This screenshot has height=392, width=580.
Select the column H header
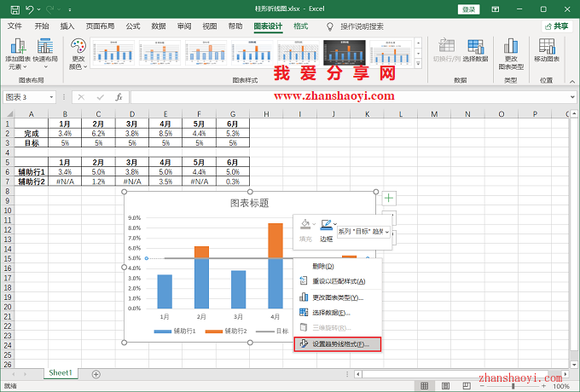[266, 114]
